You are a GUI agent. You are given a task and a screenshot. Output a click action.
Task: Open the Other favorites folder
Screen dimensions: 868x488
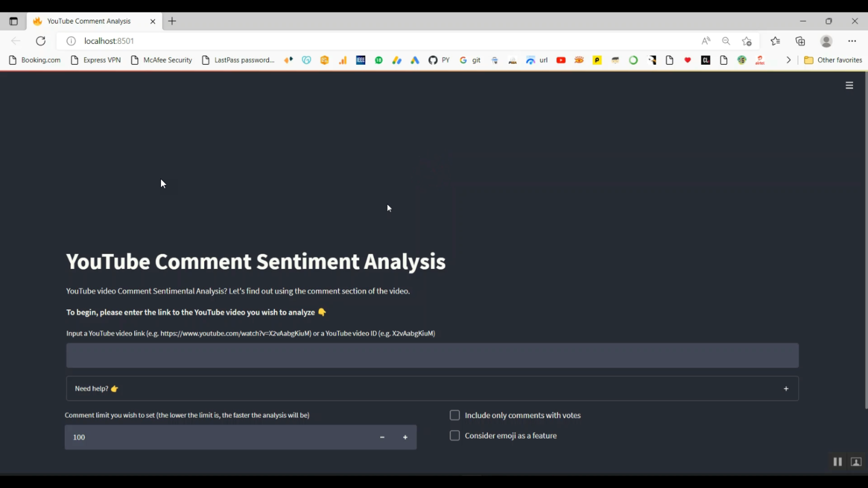pyautogui.click(x=833, y=60)
